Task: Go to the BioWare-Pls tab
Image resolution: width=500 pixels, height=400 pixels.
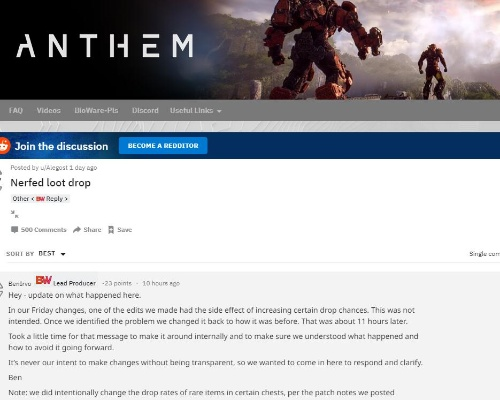Action: pyautogui.click(x=96, y=110)
